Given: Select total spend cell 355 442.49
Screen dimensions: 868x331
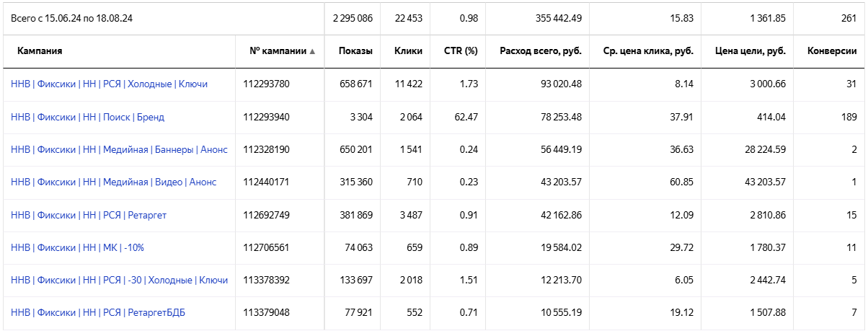Looking at the screenshot, I should click(x=537, y=18).
